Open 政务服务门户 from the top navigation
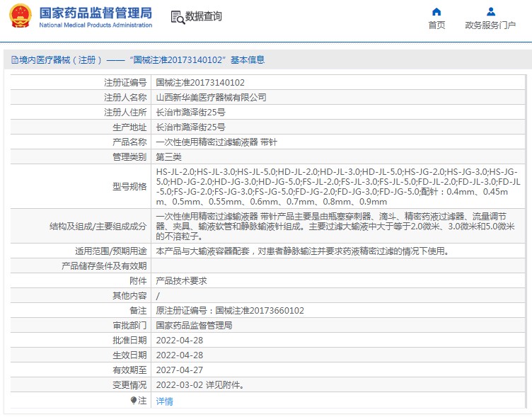532x417 pixels. point(490,25)
